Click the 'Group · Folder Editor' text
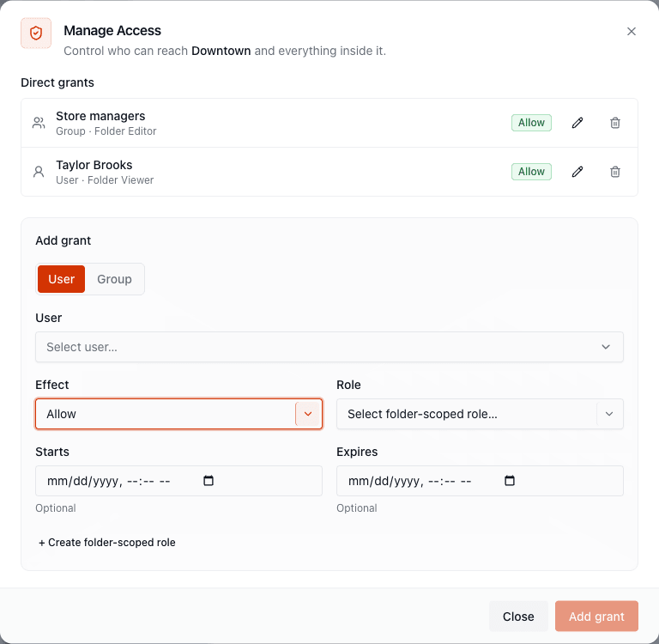The image size is (659, 644). [x=106, y=131]
